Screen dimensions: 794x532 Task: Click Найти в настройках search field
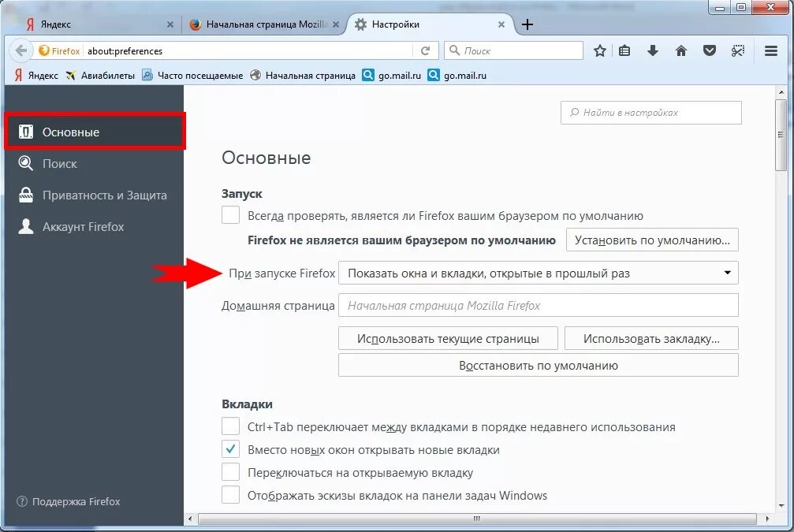[650, 113]
